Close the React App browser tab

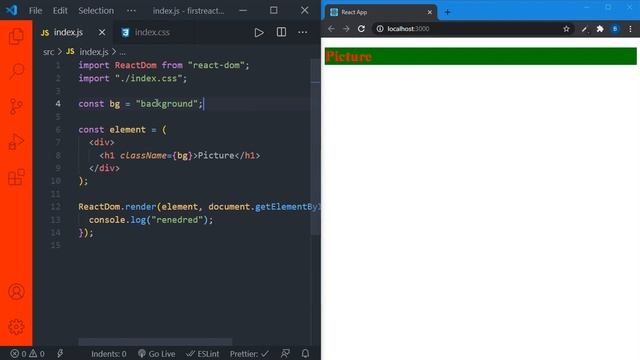point(429,12)
